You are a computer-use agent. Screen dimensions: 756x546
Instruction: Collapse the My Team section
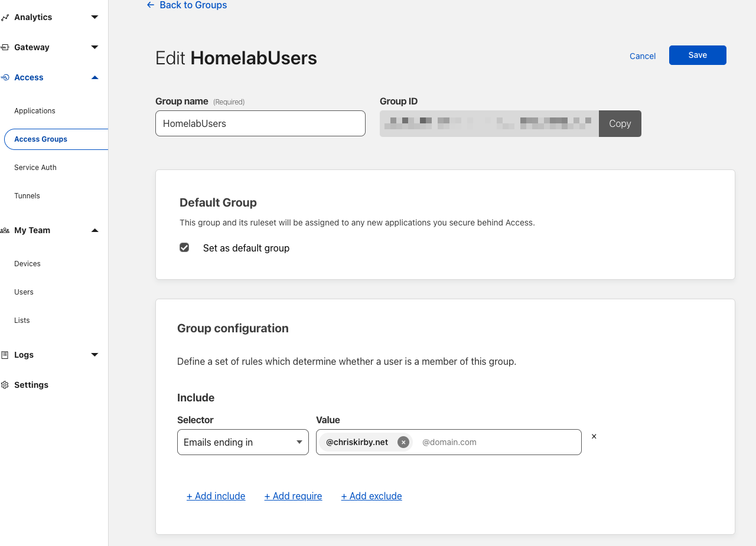click(94, 230)
